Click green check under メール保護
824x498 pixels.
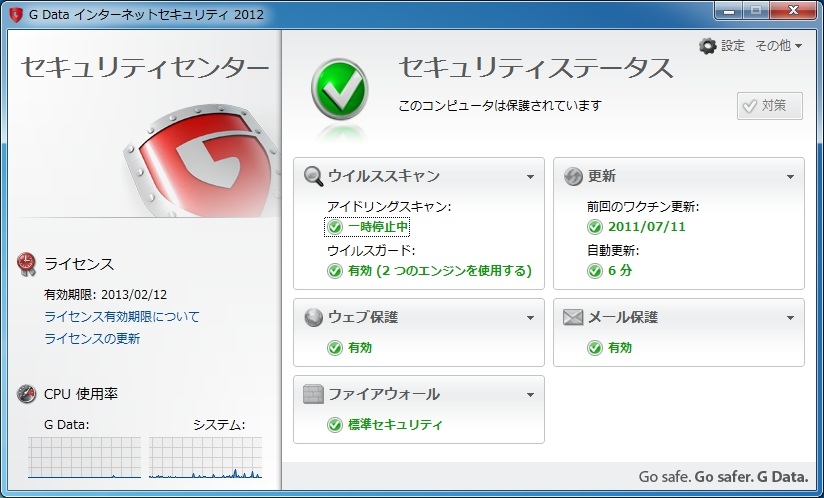pyautogui.click(x=594, y=348)
